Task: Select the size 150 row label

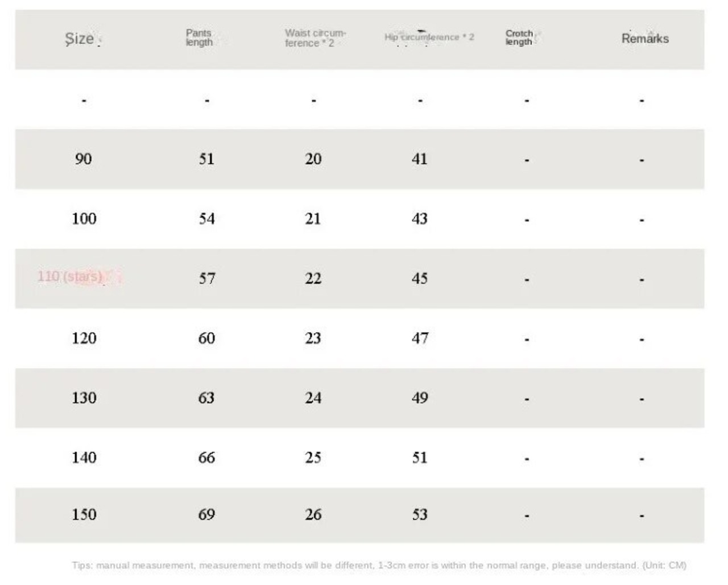Action: tap(84, 515)
